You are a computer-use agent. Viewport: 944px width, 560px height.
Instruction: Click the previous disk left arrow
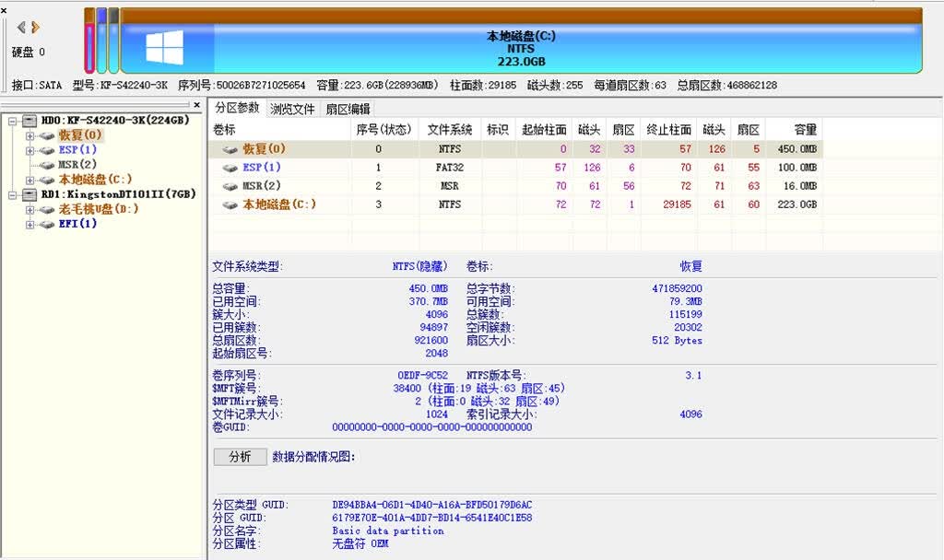tap(21, 27)
